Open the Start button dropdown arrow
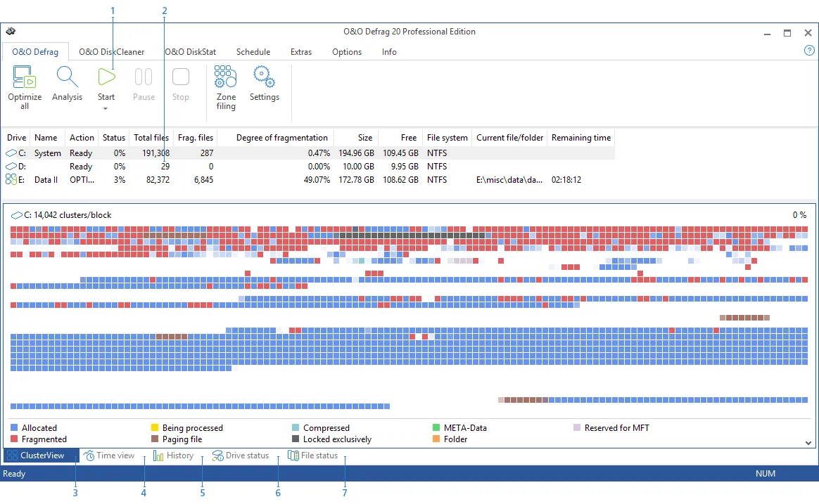The height and width of the screenshot is (504, 819). (x=106, y=110)
